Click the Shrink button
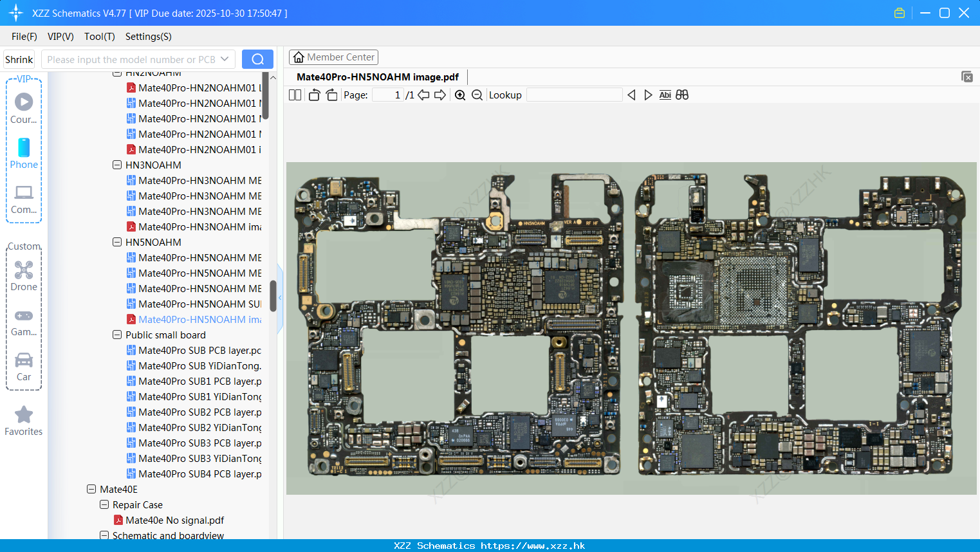This screenshot has width=980, height=552. (x=19, y=59)
